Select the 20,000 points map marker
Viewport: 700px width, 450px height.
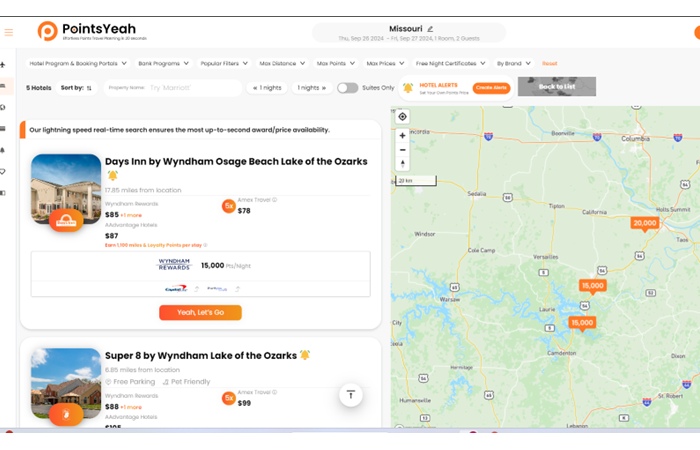coord(645,223)
